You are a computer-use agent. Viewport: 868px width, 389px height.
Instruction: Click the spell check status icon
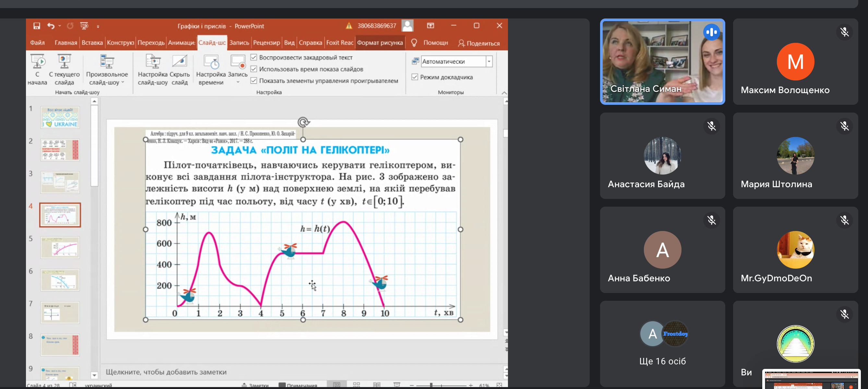click(73, 385)
